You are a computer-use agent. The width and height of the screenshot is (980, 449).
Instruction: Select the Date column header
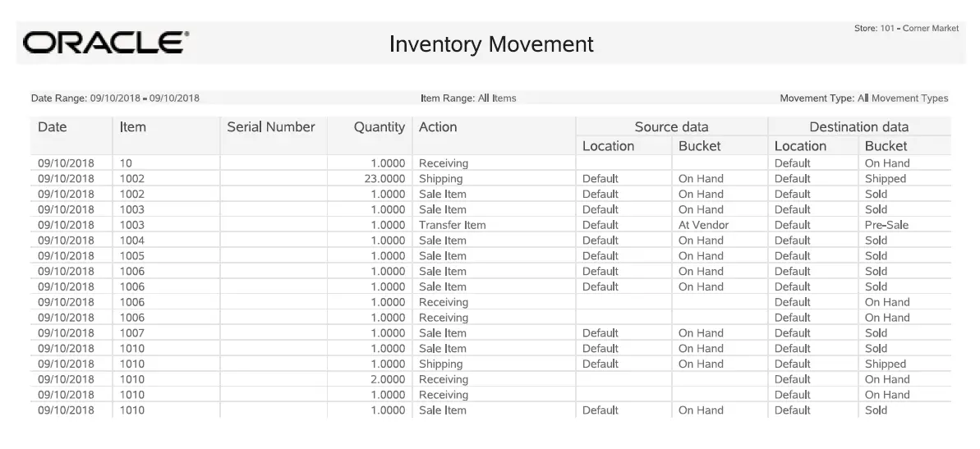point(52,126)
